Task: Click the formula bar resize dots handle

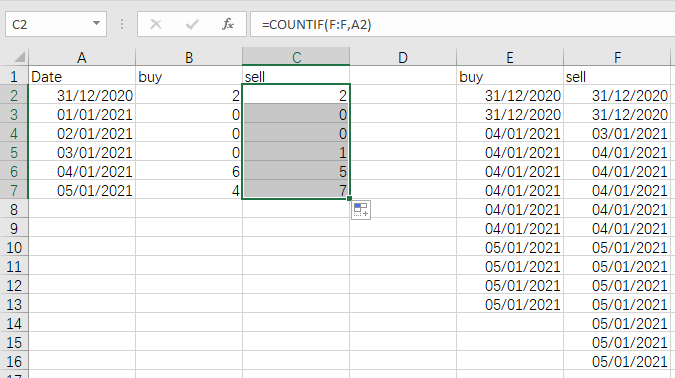Action: click(x=122, y=25)
